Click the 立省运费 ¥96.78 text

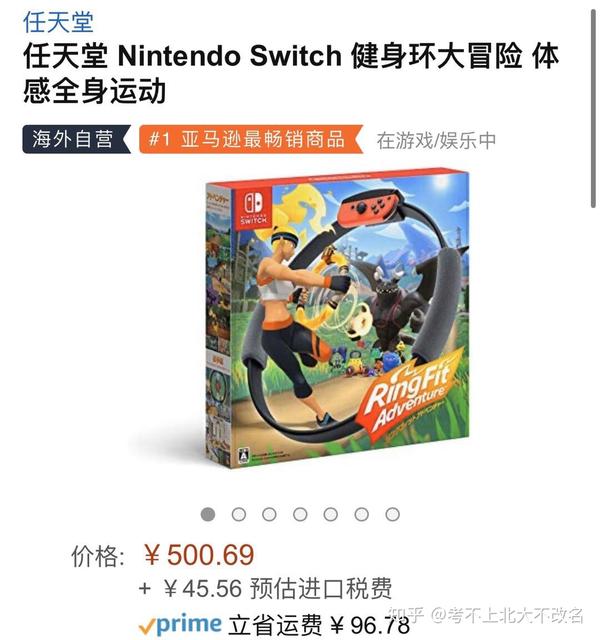[319, 625]
